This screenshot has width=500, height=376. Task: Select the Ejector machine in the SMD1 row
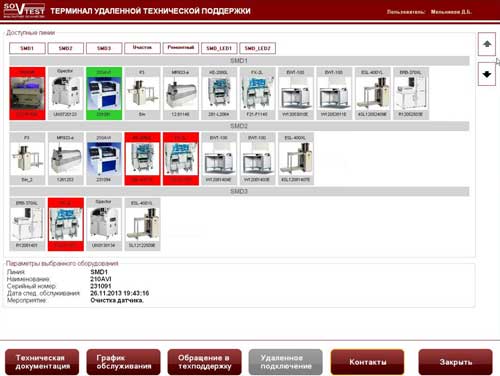(x=66, y=93)
